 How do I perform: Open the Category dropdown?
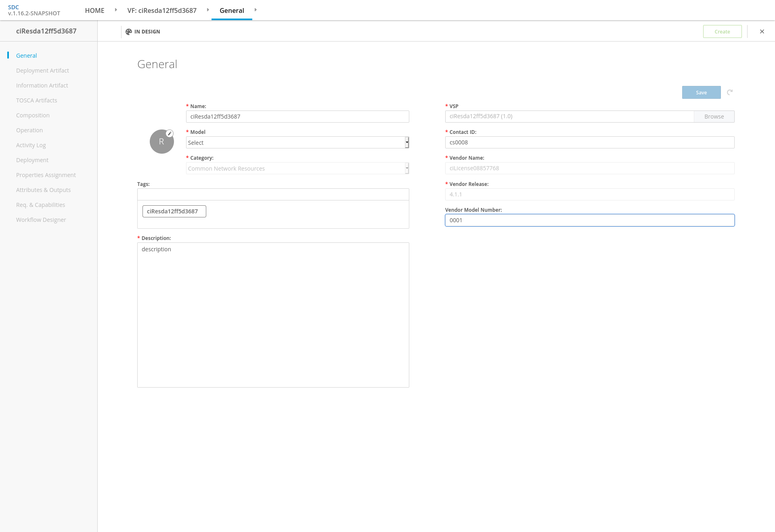tap(297, 168)
